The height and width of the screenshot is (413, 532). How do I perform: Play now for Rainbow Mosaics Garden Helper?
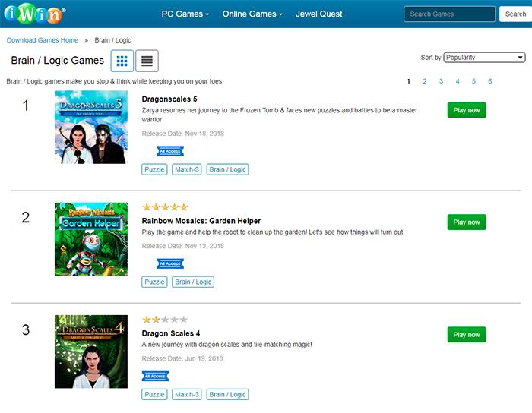pyautogui.click(x=467, y=222)
